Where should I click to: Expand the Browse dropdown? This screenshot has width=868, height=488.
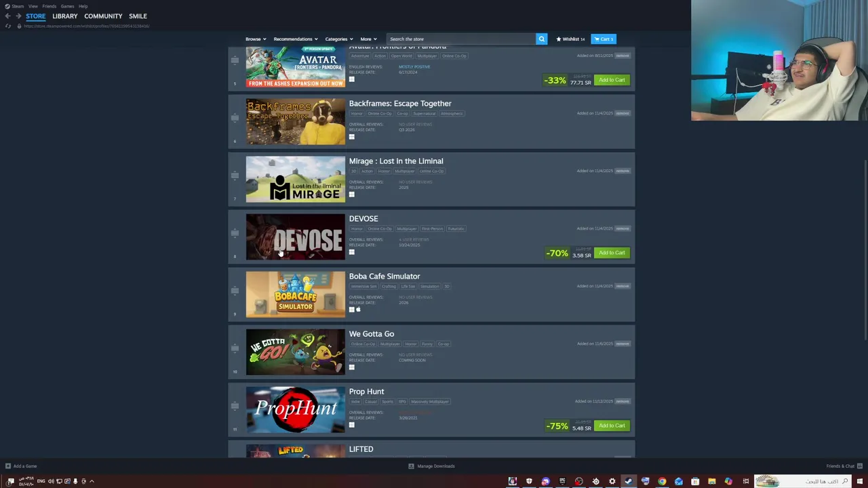(256, 39)
